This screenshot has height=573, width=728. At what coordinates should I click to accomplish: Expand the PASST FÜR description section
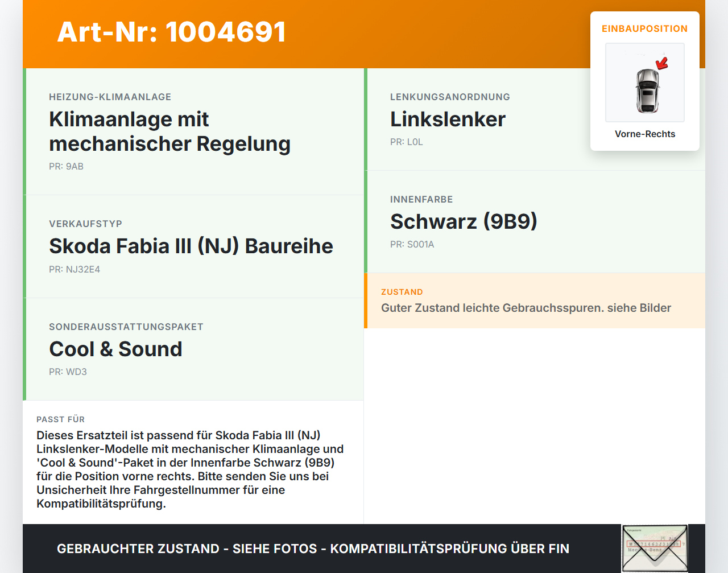click(x=193, y=461)
